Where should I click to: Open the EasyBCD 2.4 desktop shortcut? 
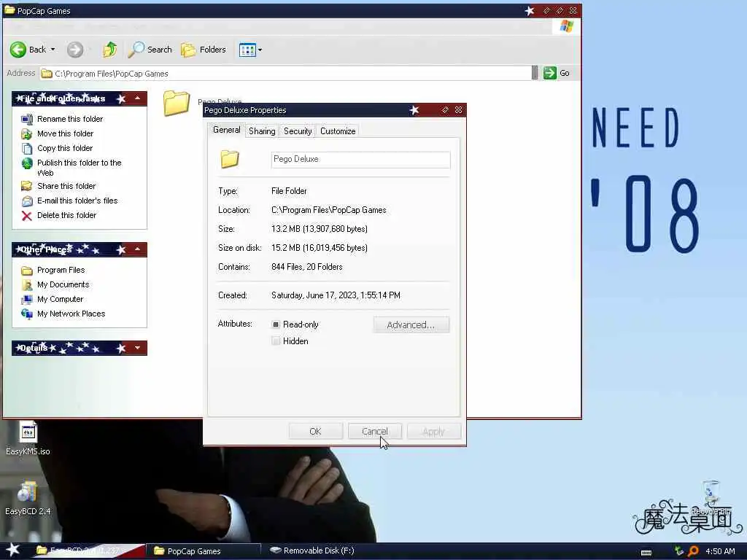28,499
